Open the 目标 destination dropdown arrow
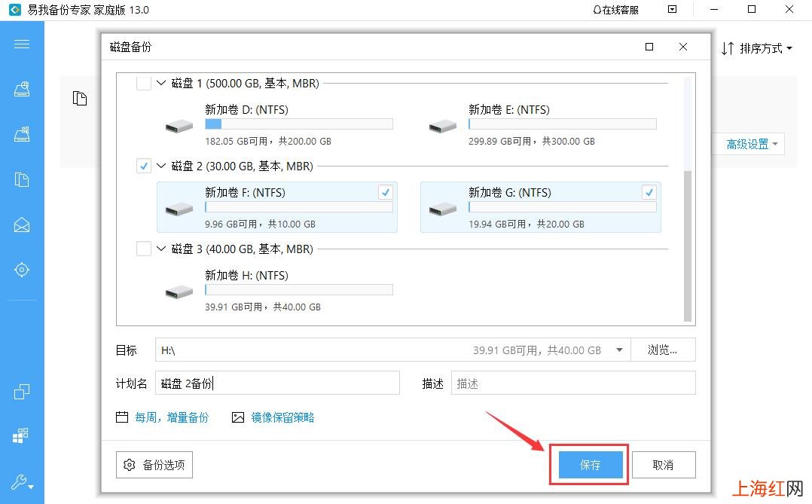The width and height of the screenshot is (812, 504). coord(619,350)
